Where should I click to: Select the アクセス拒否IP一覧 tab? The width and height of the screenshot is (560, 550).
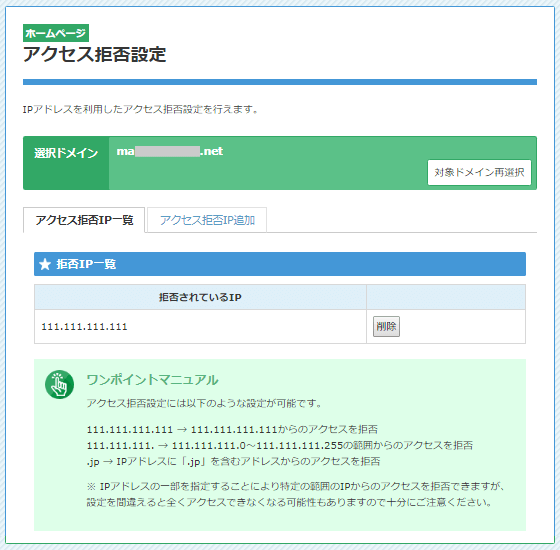84,220
